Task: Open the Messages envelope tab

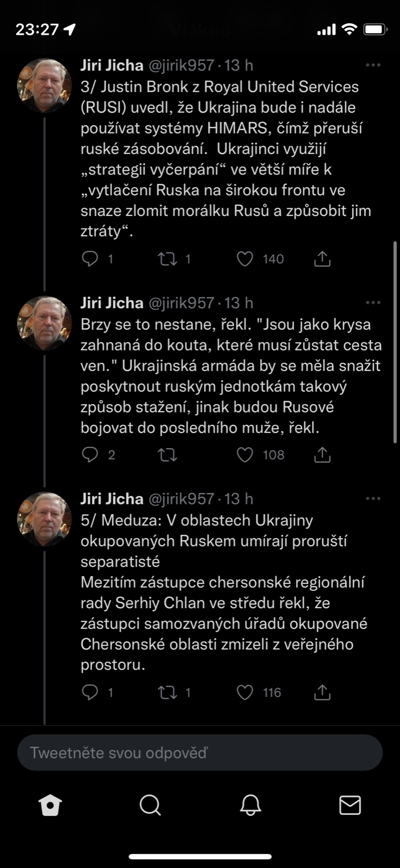Action: 350,805
